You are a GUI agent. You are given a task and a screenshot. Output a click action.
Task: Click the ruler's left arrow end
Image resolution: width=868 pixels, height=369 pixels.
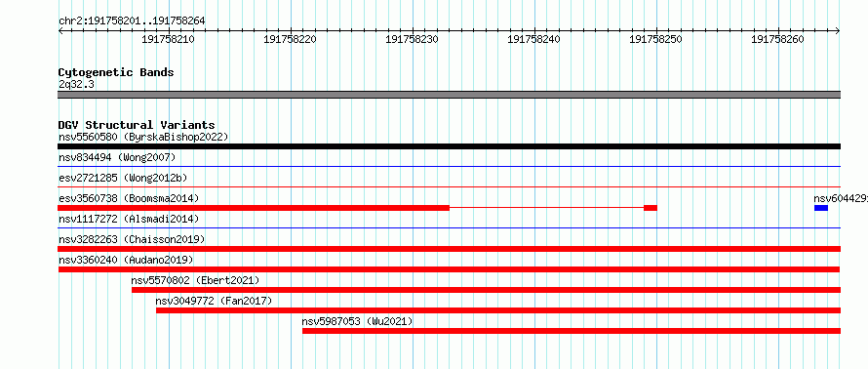coord(60,31)
